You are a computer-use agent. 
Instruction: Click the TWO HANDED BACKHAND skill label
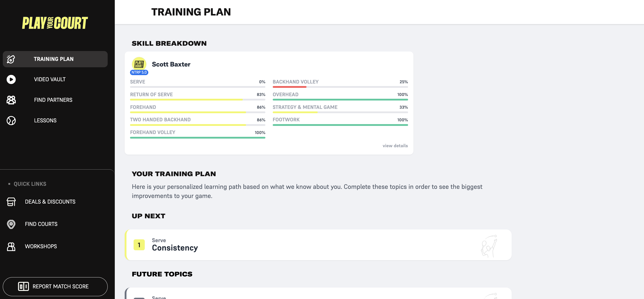click(160, 120)
